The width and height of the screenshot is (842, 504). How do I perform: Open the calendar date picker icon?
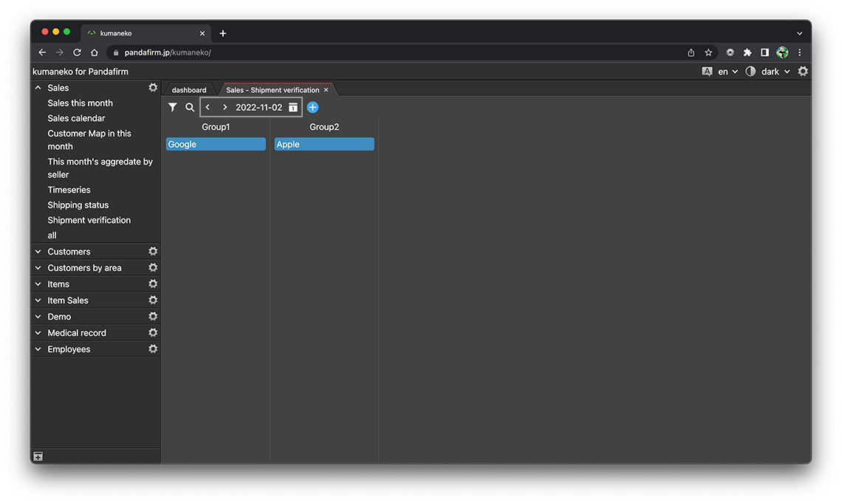(x=293, y=108)
